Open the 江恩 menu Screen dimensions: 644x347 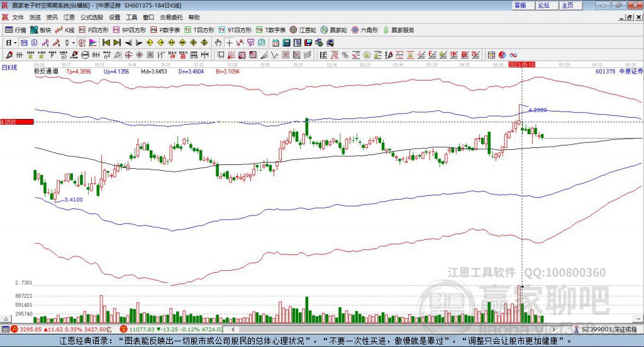69,17
